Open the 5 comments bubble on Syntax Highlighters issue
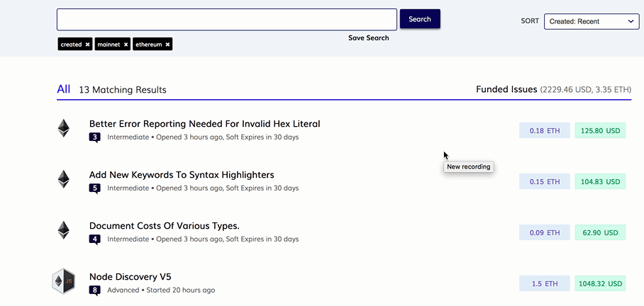Screen dimensions: 644x306 94,188
